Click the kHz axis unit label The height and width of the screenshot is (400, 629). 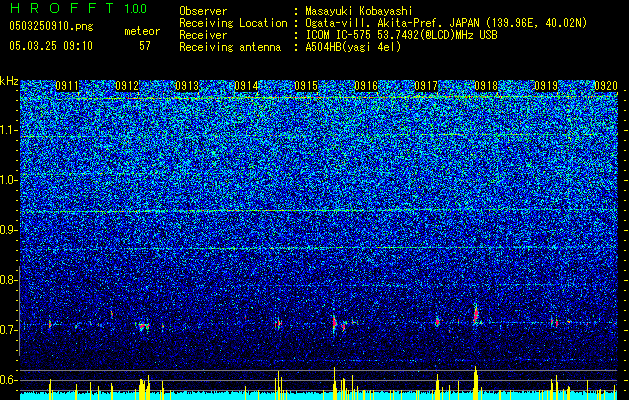tap(9, 81)
